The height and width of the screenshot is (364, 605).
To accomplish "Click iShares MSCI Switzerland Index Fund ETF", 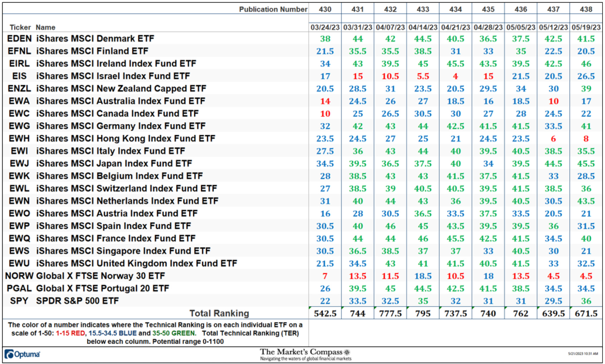I will pos(127,188).
